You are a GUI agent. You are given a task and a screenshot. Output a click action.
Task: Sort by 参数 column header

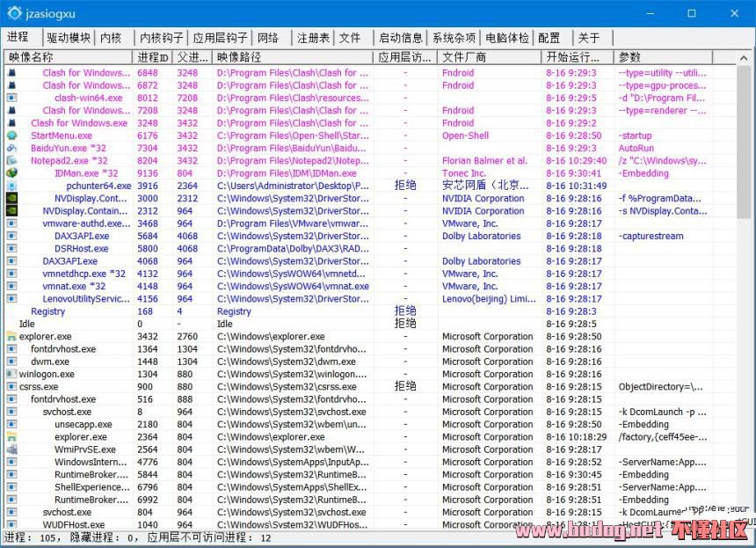[663, 57]
